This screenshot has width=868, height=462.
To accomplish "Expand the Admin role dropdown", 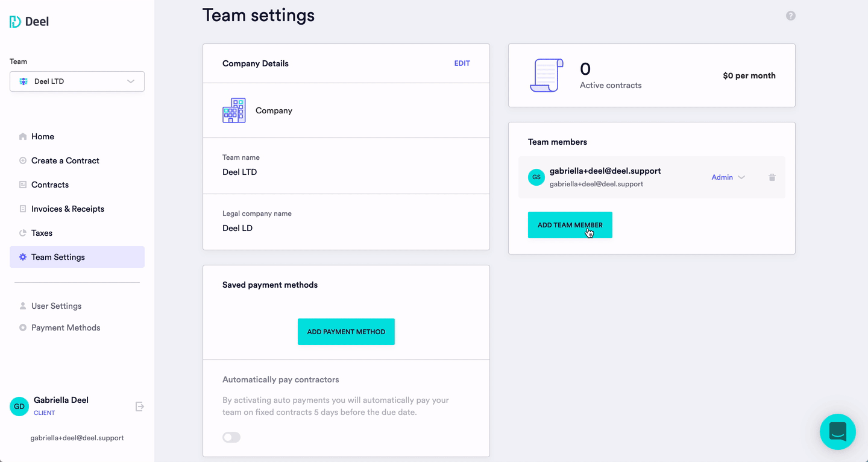I will pyautogui.click(x=728, y=177).
